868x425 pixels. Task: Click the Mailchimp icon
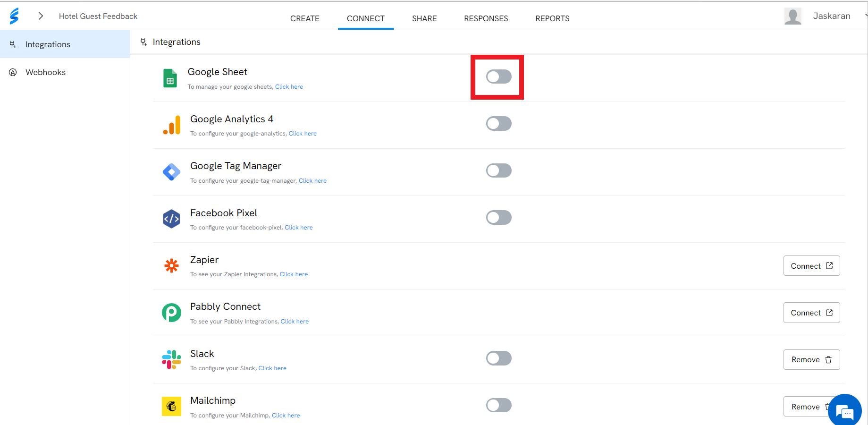click(x=171, y=406)
